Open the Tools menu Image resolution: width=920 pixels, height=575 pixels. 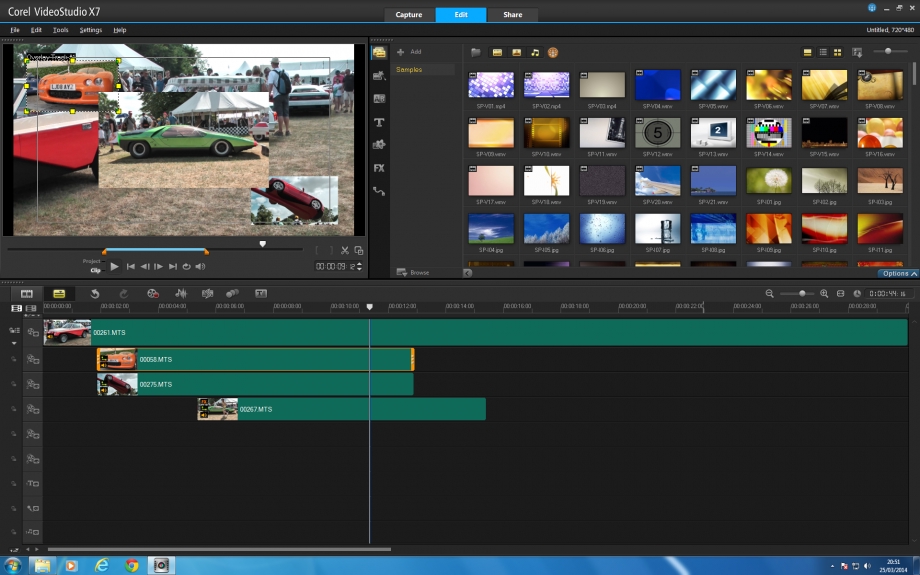(60, 30)
